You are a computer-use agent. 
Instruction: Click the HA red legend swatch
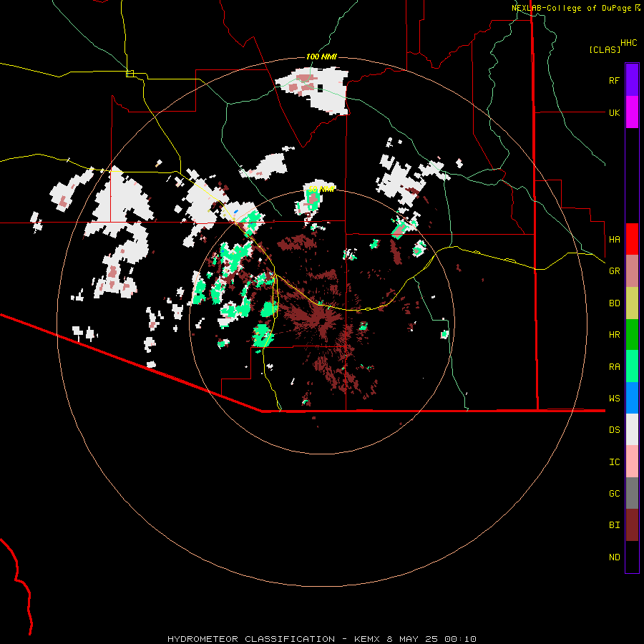pos(632,239)
